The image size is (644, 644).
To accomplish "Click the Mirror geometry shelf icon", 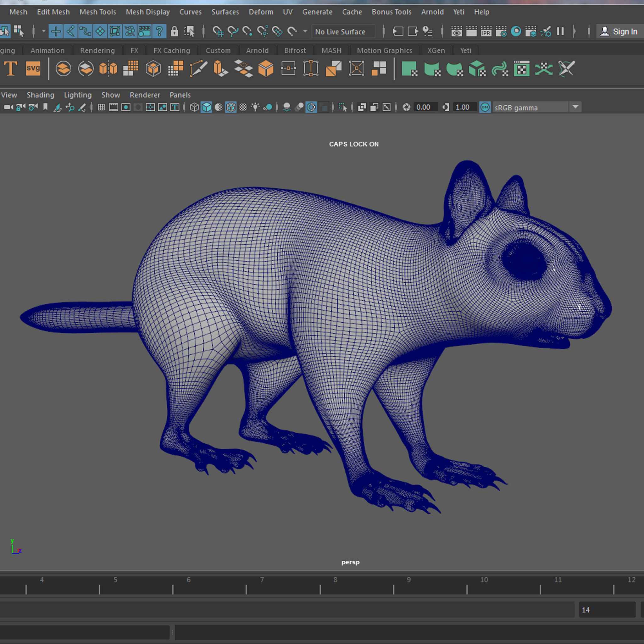I will 108,69.
